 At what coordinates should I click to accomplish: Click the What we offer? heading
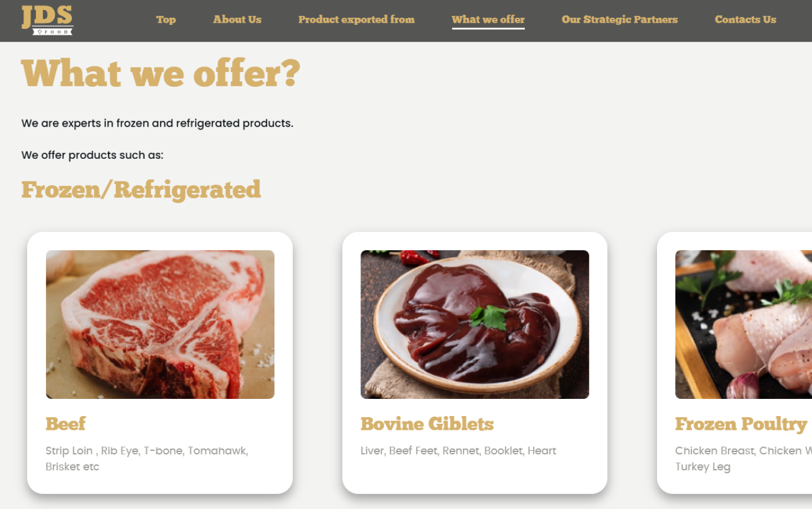click(x=161, y=74)
